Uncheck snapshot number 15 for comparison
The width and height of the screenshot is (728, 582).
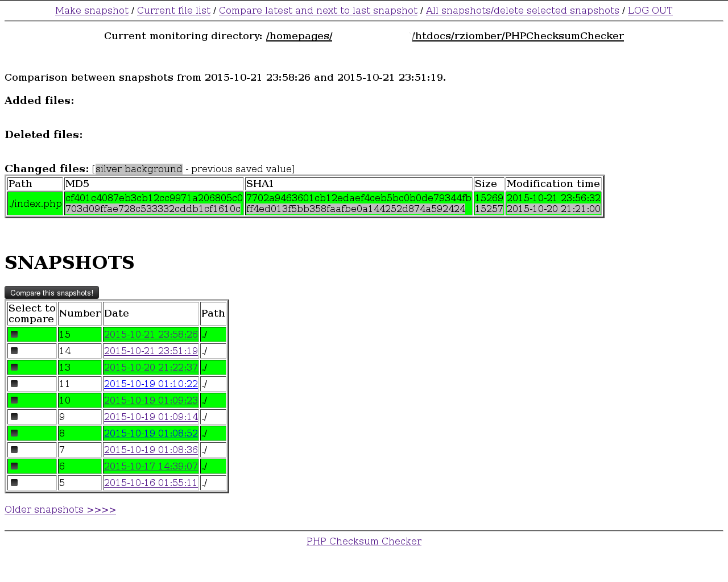14,334
